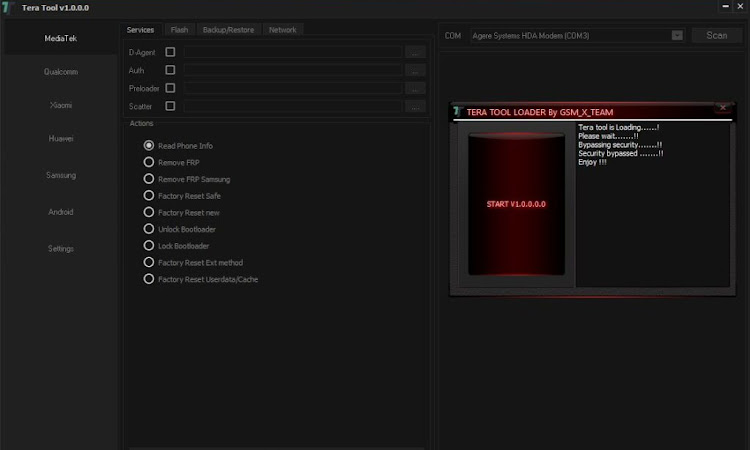
Task: Enable the Preloader checkbox
Action: tap(170, 88)
